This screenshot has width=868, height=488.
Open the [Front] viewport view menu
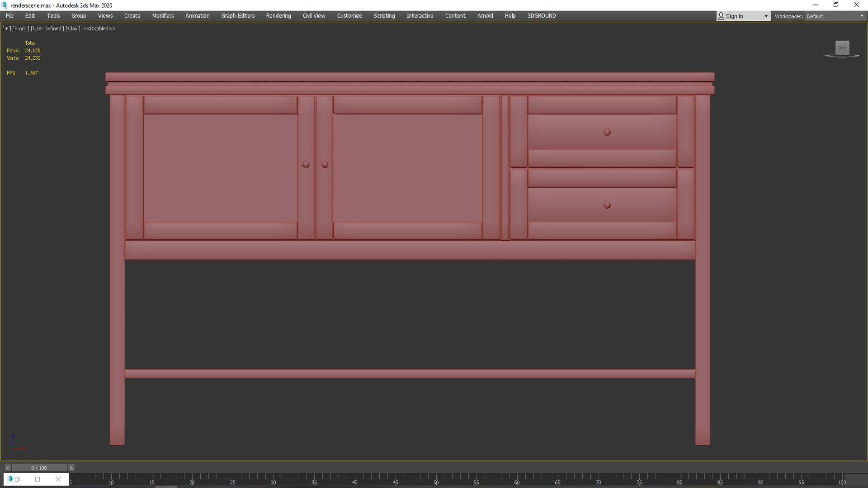[x=20, y=28]
